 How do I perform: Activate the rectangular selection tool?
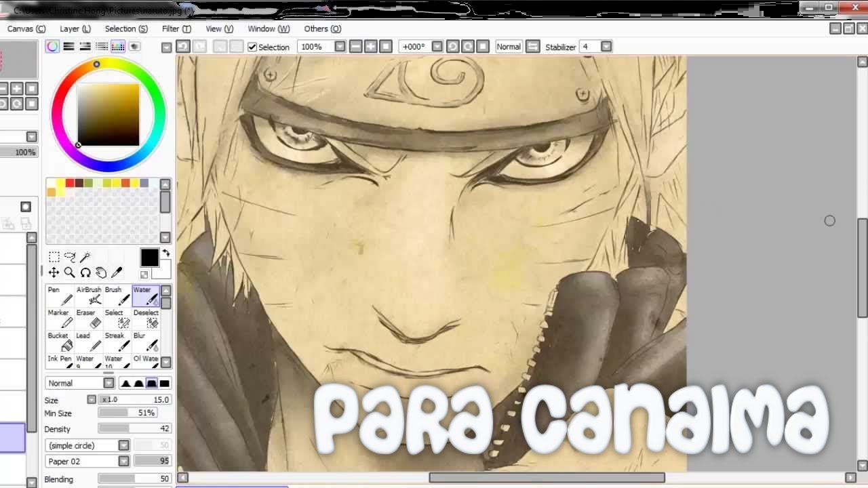tap(54, 257)
